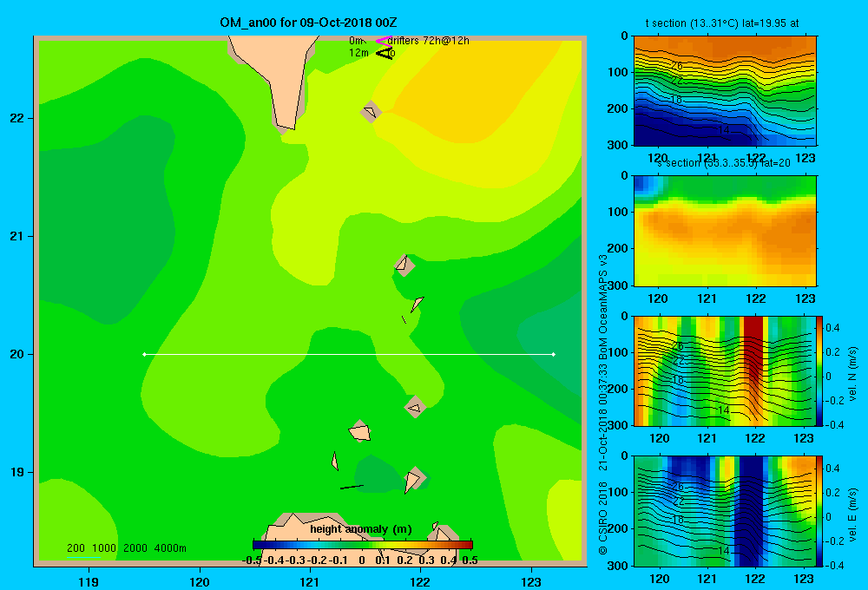Image resolution: width=868 pixels, height=590 pixels.
Task: Click longitude tick label 121 on main map
Action: coord(310,581)
